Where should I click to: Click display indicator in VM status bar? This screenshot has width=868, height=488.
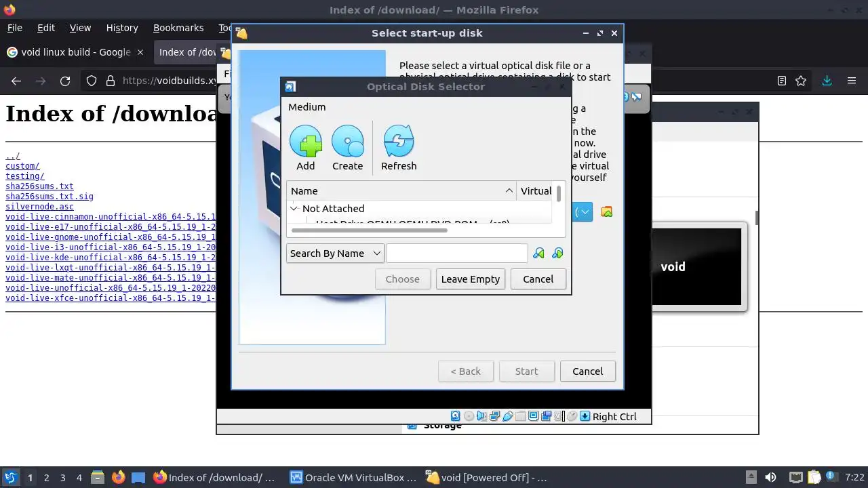coord(533,416)
